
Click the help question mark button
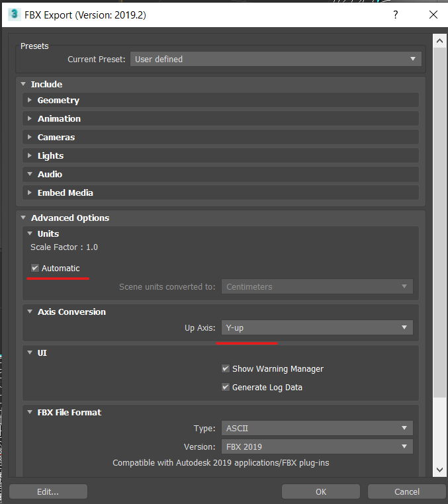[x=396, y=14]
